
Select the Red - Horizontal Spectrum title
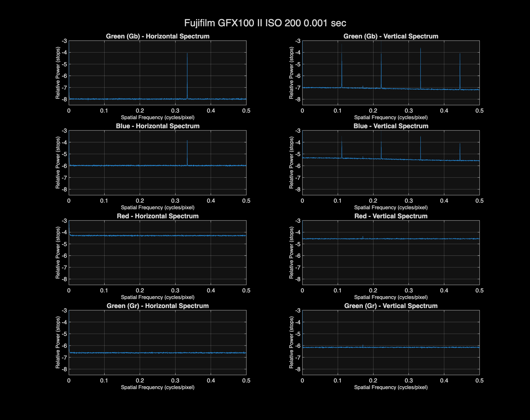157,216
